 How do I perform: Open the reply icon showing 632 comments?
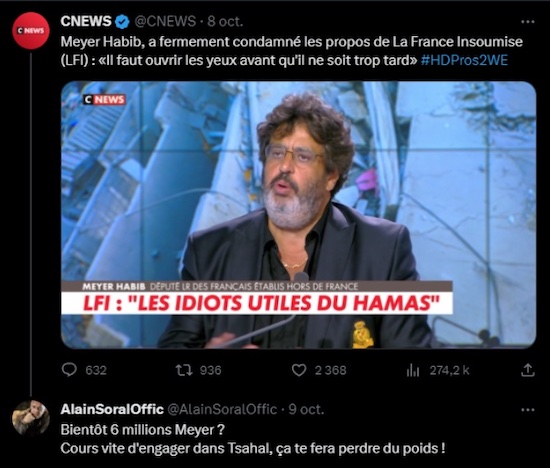click(x=69, y=370)
